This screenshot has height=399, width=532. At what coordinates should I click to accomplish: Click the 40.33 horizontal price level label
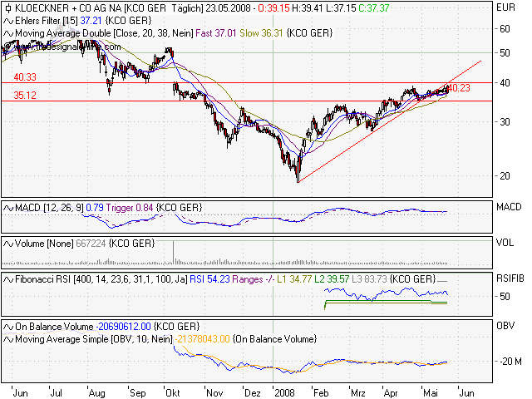[x=25, y=76]
